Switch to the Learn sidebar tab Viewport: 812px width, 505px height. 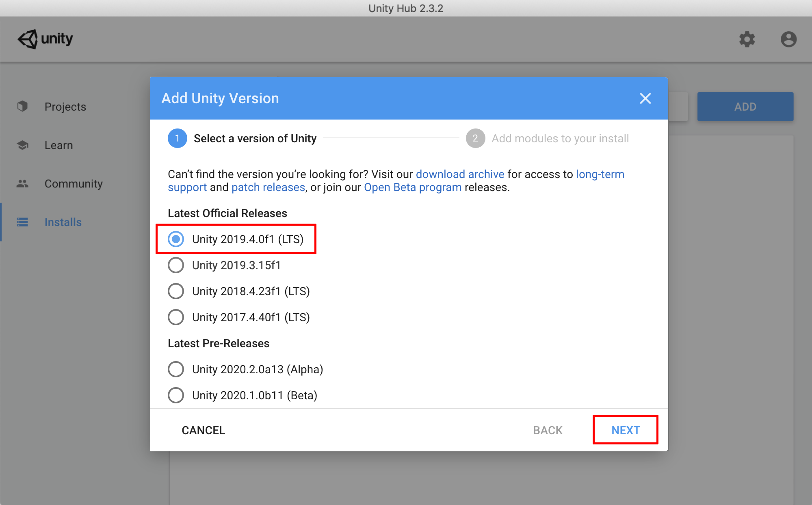coord(59,145)
